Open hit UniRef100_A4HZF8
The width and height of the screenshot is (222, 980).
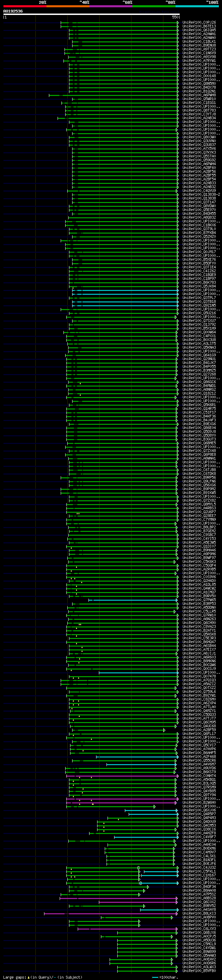coord(199,833)
